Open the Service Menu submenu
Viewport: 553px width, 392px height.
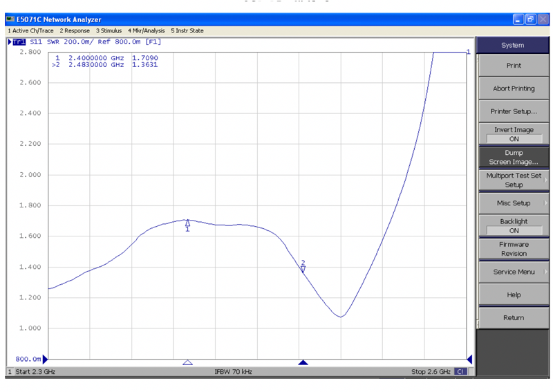(x=514, y=272)
